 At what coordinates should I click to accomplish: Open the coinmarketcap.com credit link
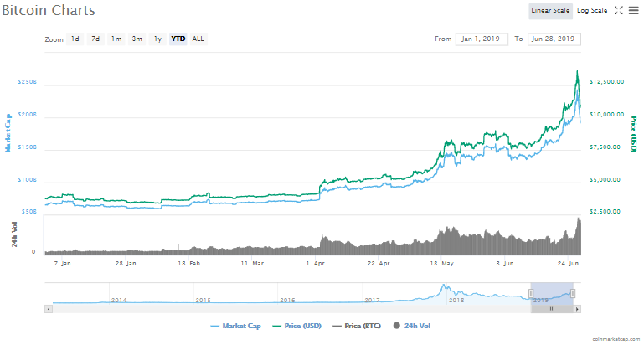click(616, 339)
